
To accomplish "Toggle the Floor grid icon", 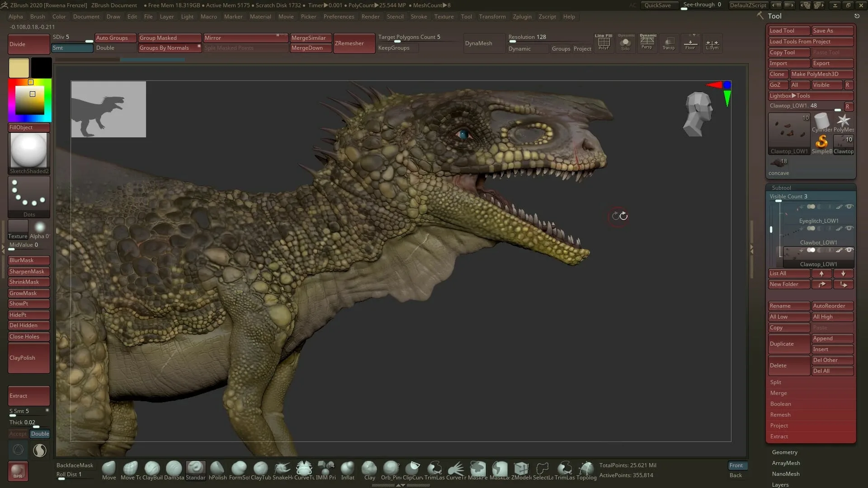I will point(690,43).
